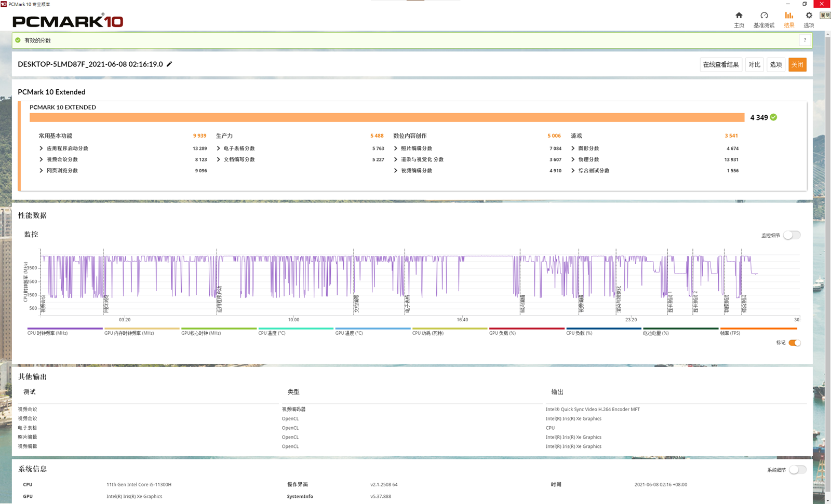Select the CPU 时钟频率 purple legend
The height and width of the screenshot is (504, 831).
pyautogui.click(x=64, y=331)
